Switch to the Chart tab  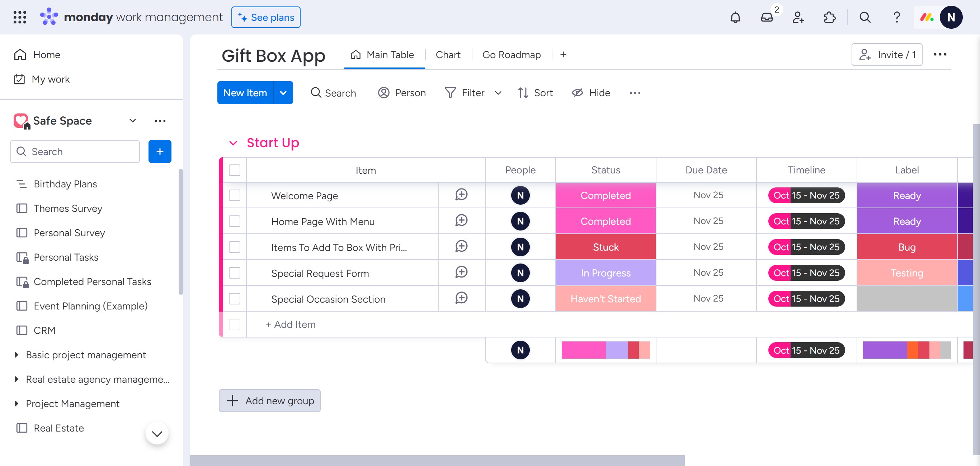click(x=448, y=55)
